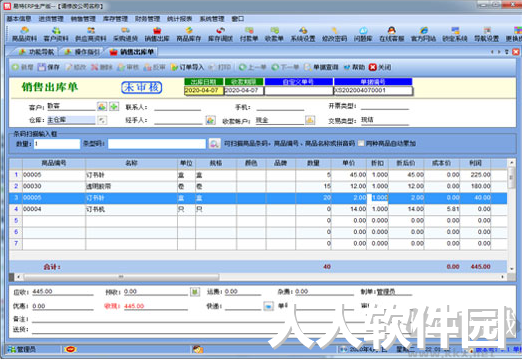Click 帮助 in the document toolbar

point(354,67)
